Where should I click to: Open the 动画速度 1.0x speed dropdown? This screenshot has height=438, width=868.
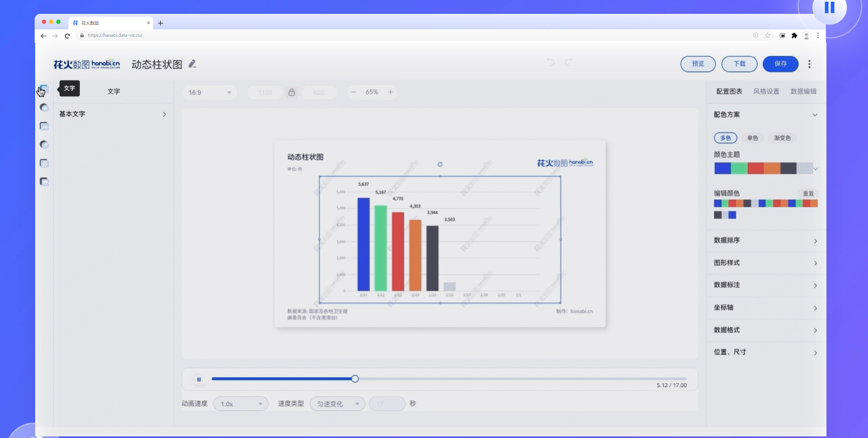coord(241,404)
